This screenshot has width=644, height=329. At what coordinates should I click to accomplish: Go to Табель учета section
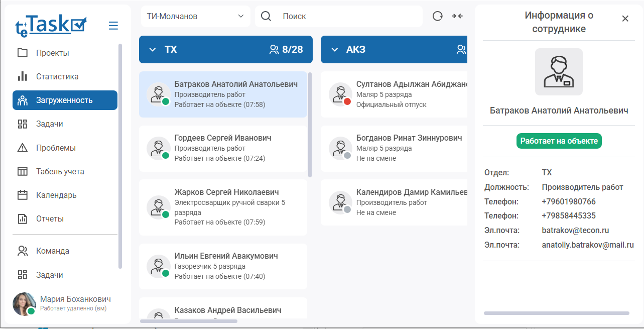tap(60, 171)
